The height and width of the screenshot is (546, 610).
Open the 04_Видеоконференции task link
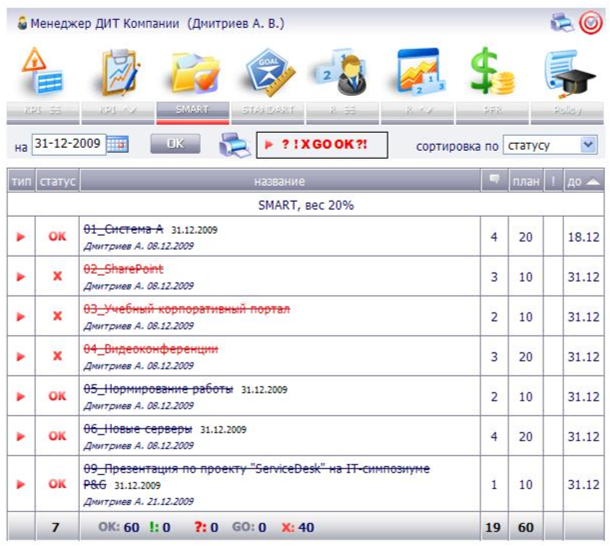coord(151,349)
